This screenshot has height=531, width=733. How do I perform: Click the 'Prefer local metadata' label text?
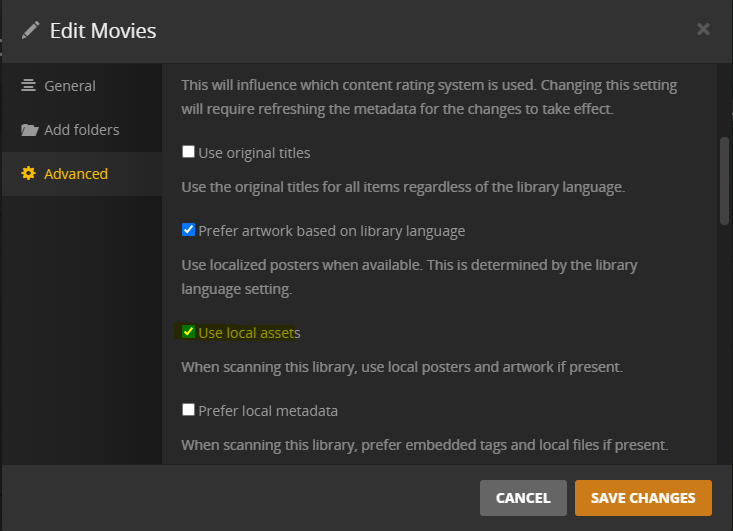pyautogui.click(x=268, y=410)
